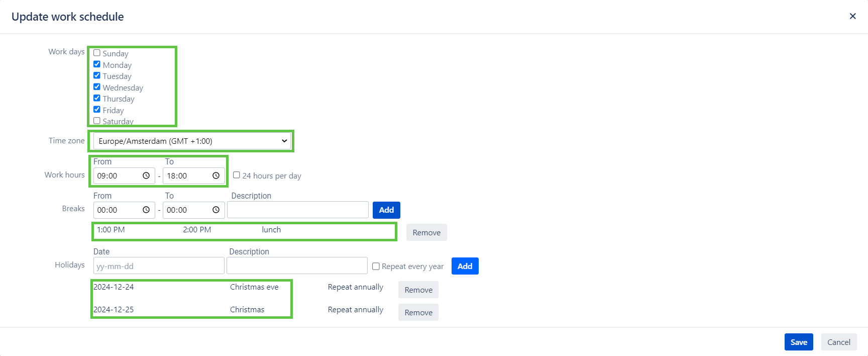This screenshot has width=868, height=356.
Task: Uncheck the Monday work day
Action: pos(97,64)
